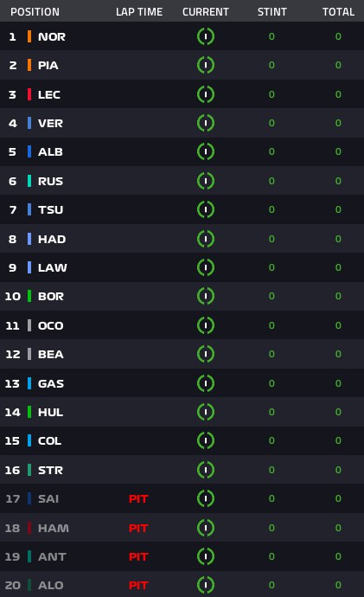Click the tyre icon in HAM row

point(206,528)
